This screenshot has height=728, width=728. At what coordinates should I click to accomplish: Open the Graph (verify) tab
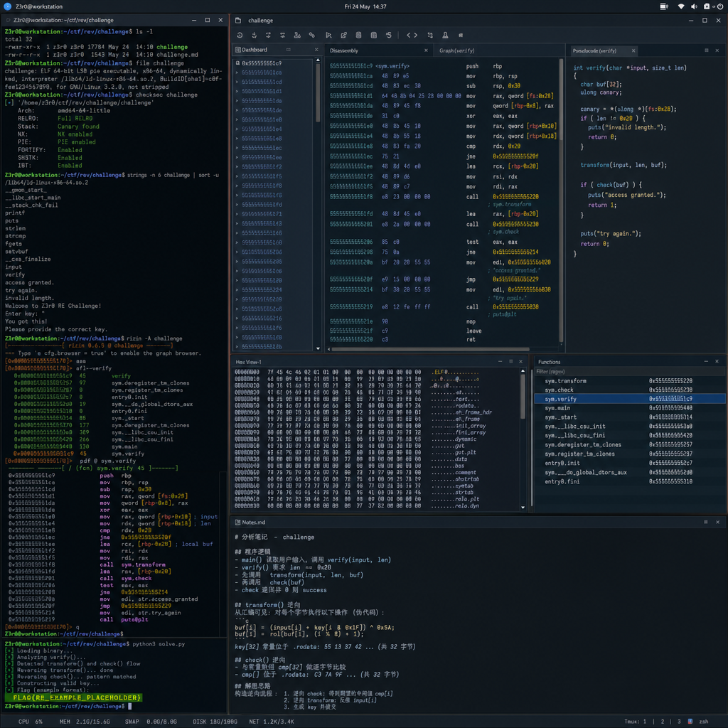[457, 50]
